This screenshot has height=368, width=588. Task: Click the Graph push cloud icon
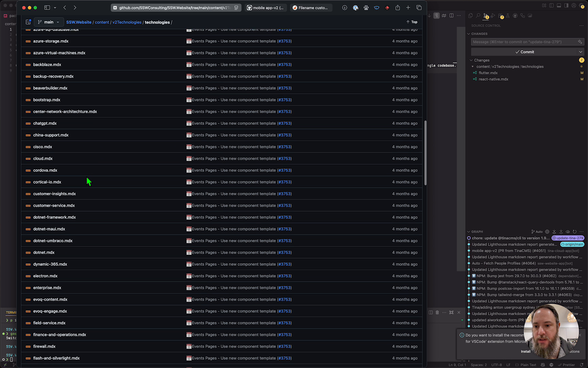pyautogui.click(x=568, y=232)
